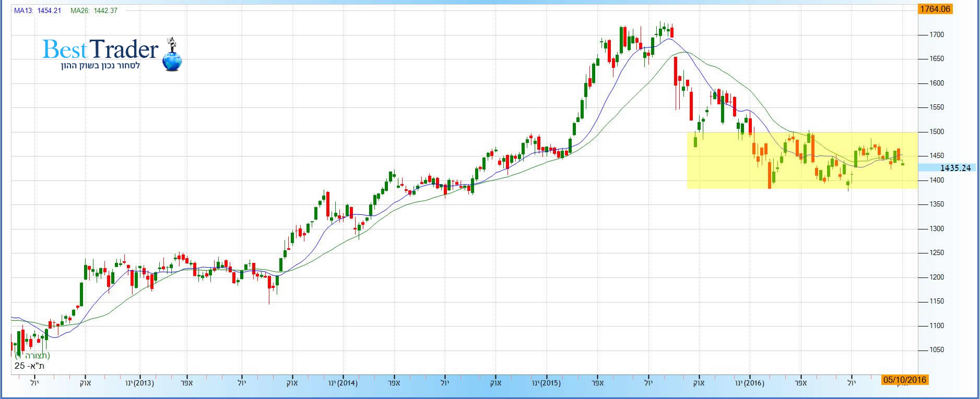Click the ינו(2014) date axis label
Image resolution: width=980 pixels, height=399 pixels.
point(343,383)
